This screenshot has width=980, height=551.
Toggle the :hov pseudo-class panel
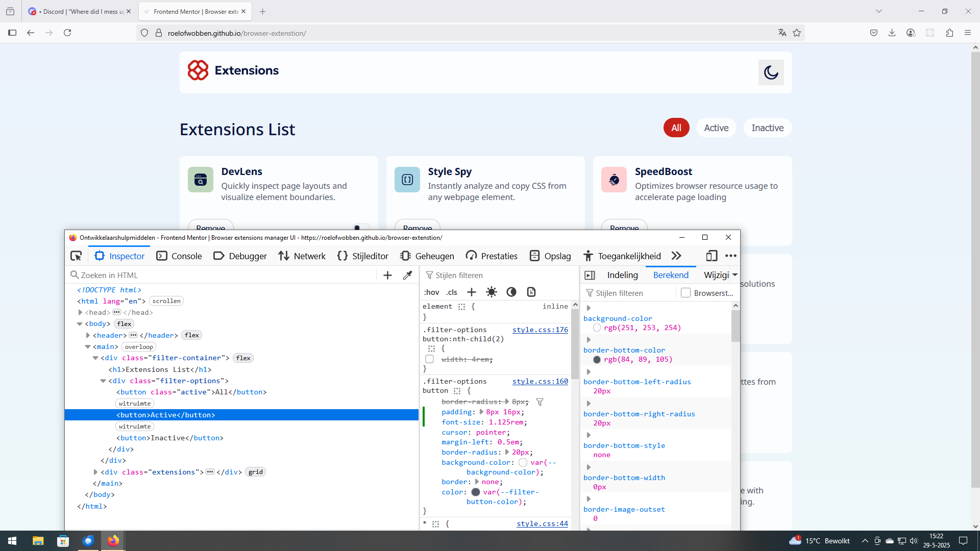[x=431, y=292]
